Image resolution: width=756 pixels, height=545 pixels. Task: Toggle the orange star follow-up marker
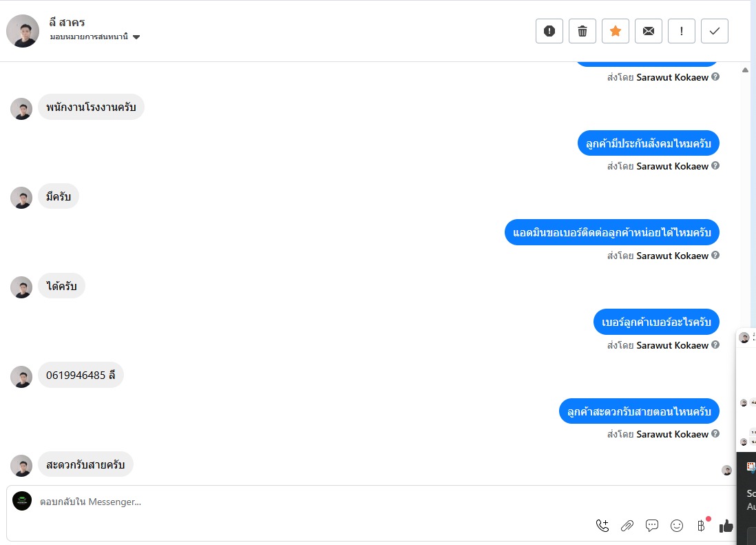615,31
